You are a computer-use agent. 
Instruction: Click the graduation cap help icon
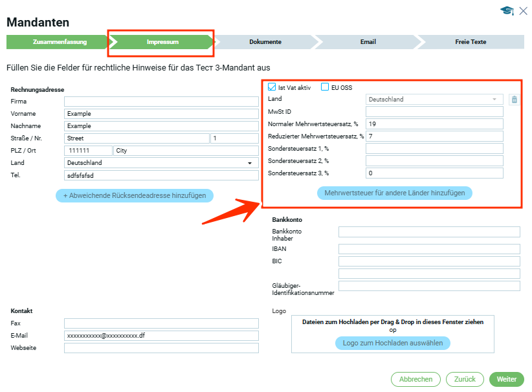click(507, 11)
